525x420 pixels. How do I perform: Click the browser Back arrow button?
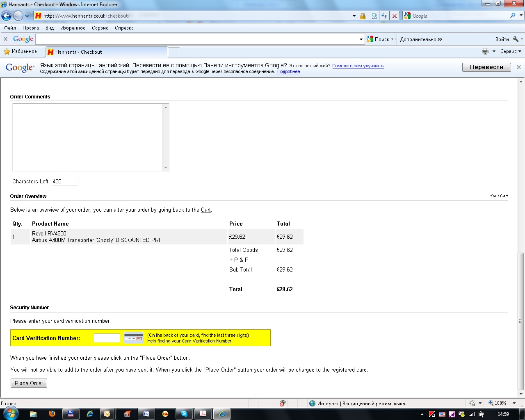pos(6,16)
